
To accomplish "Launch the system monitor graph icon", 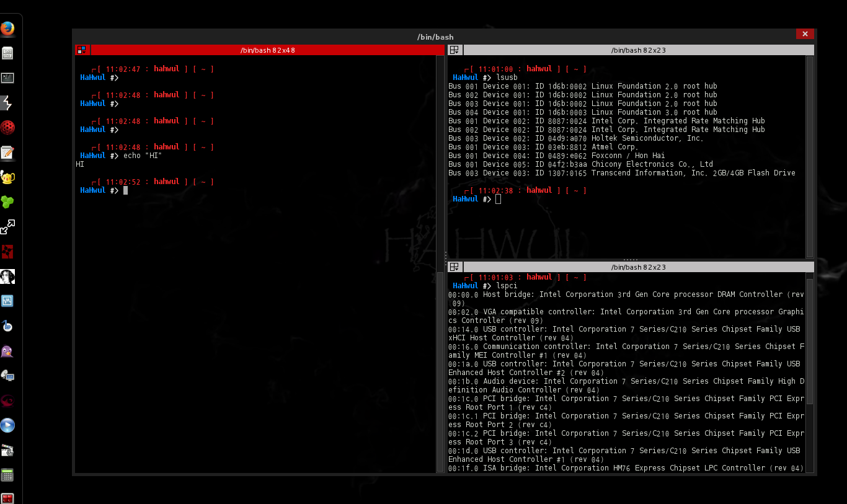I will tap(7, 301).
